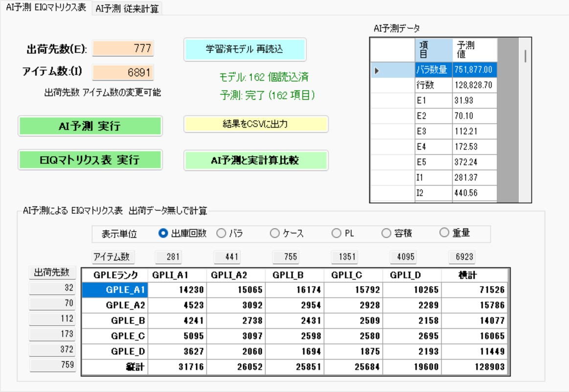Click AI予測と実計算比較 button
Screen dimensions: 569x392
[x=256, y=161]
